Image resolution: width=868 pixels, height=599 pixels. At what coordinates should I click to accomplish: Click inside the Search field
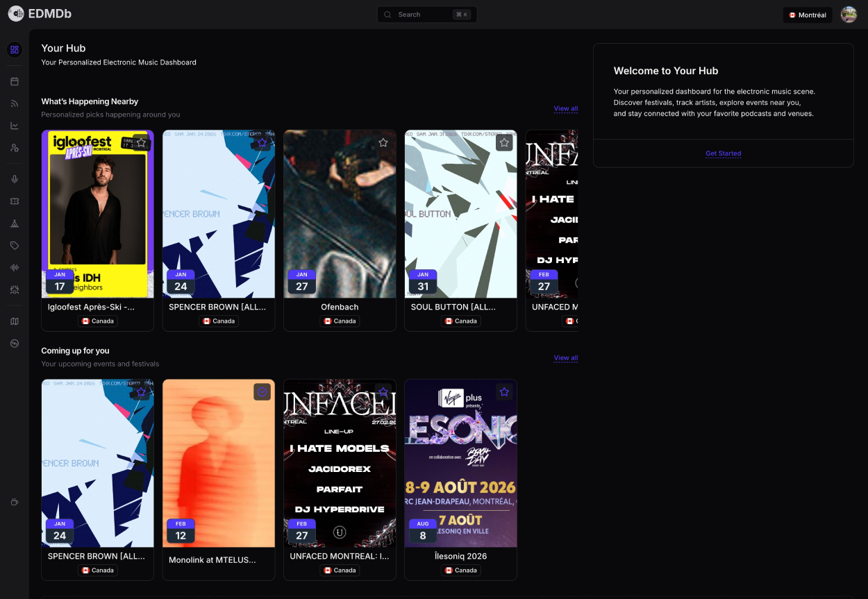tap(426, 14)
